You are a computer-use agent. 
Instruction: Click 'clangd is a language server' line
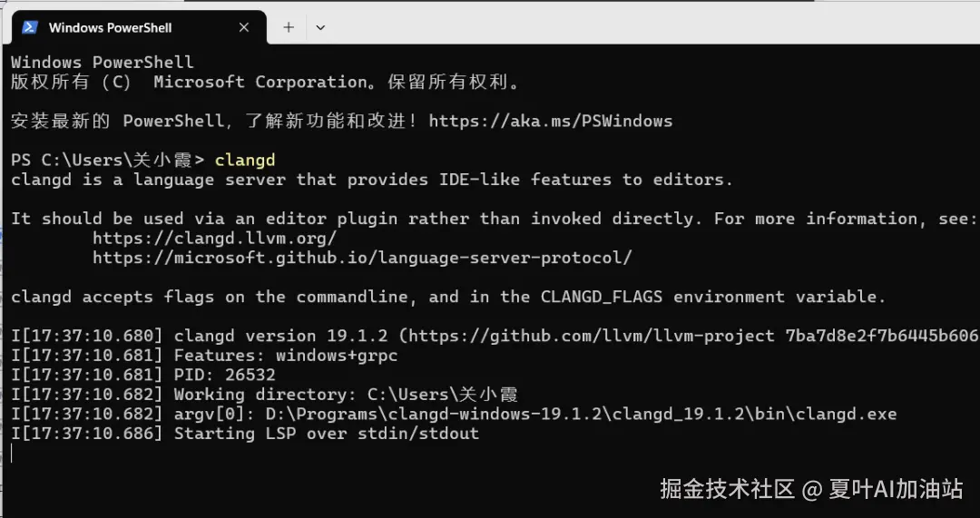(x=372, y=180)
